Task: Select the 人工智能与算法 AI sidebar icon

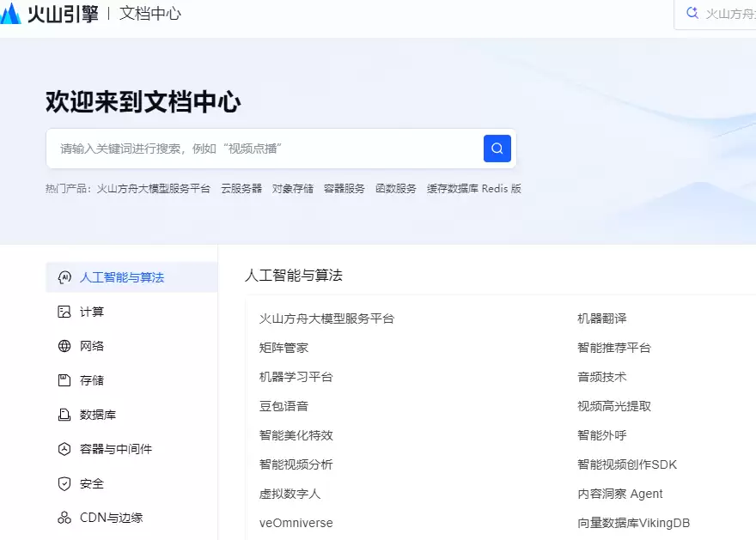Action: [x=64, y=276]
